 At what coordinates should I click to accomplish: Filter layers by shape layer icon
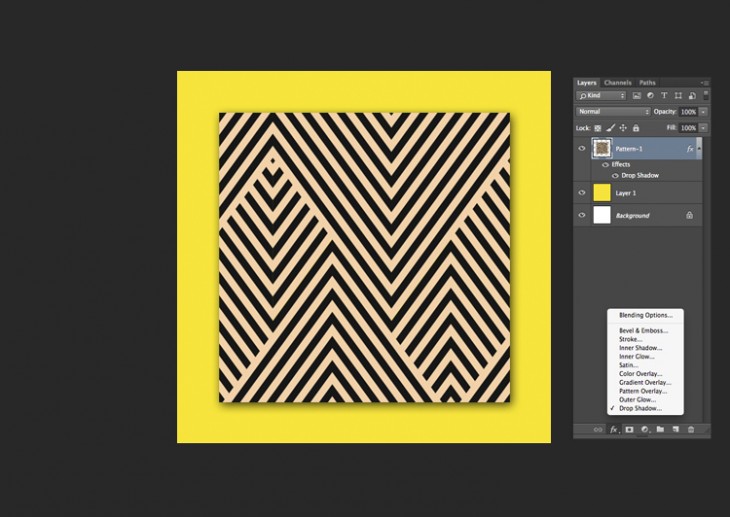(x=678, y=95)
